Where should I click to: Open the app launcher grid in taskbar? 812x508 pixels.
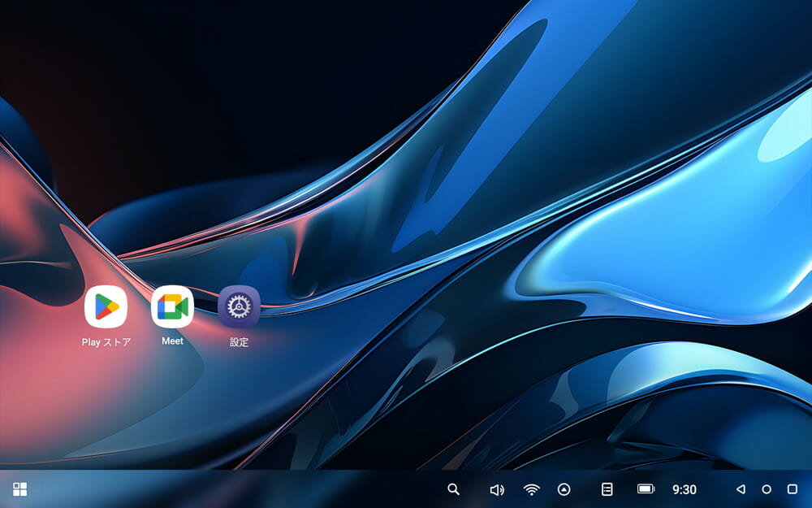pyautogui.click(x=20, y=489)
